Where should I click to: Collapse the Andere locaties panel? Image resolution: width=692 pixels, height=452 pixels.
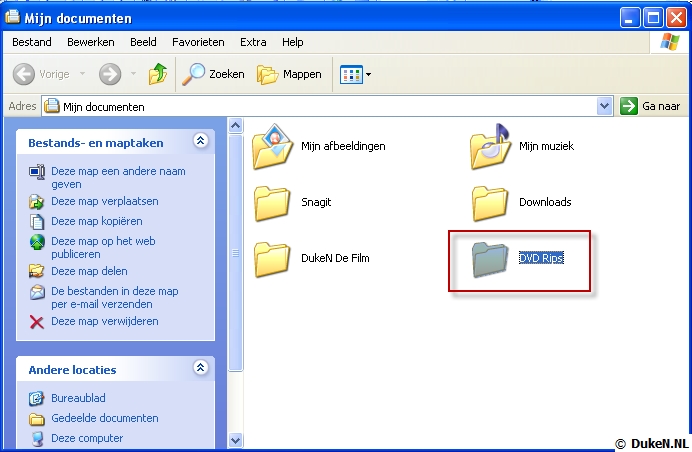pyautogui.click(x=200, y=367)
